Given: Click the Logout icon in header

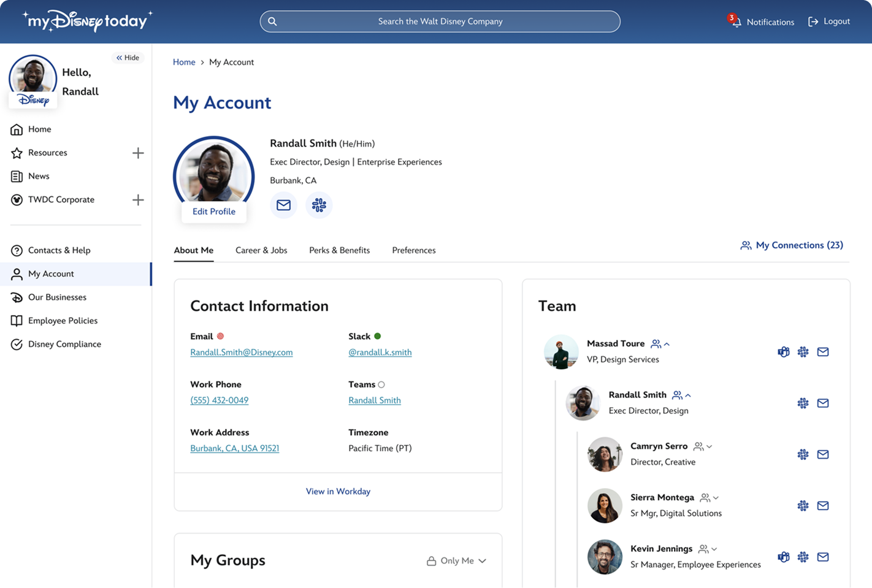Looking at the screenshot, I should [x=813, y=21].
